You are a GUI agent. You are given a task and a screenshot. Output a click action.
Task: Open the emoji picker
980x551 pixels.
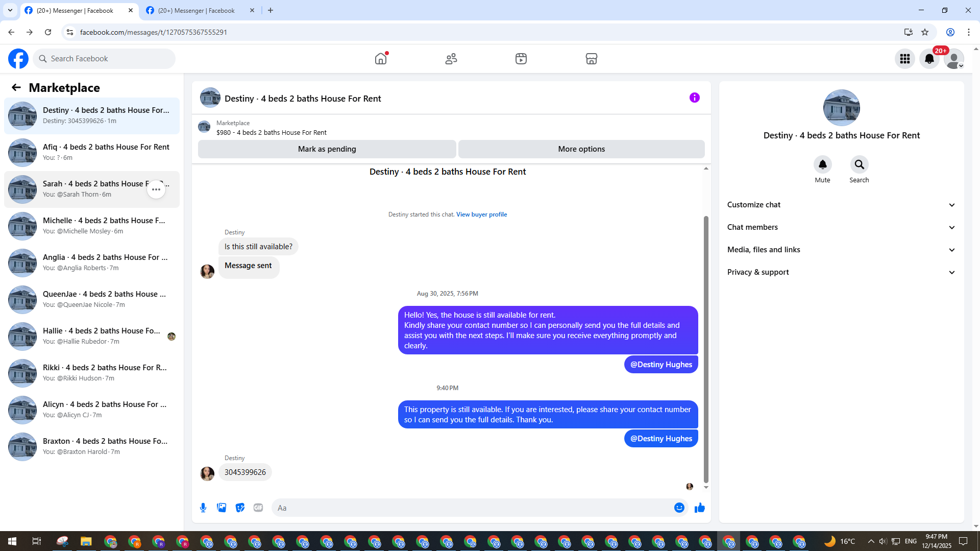coord(679,508)
